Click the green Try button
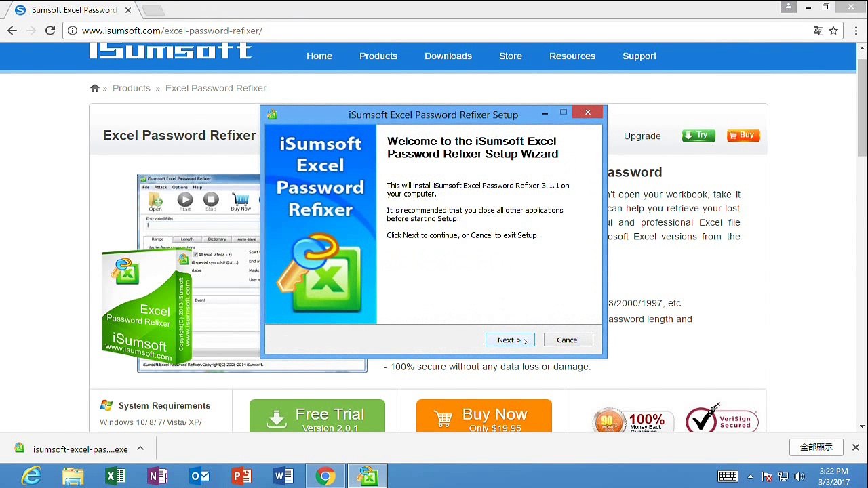868x488 pixels. point(698,136)
